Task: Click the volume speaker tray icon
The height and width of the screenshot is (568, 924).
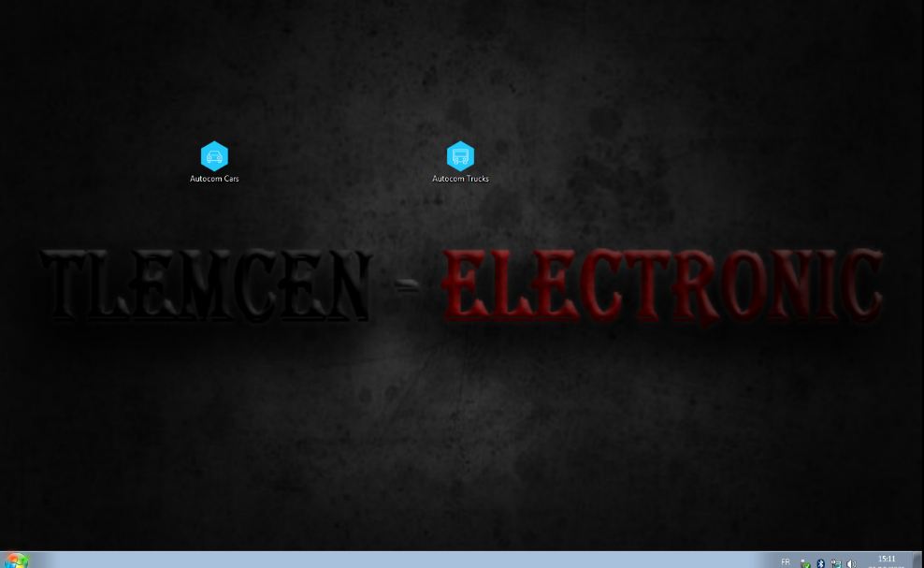Action: click(x=851, y=564)
